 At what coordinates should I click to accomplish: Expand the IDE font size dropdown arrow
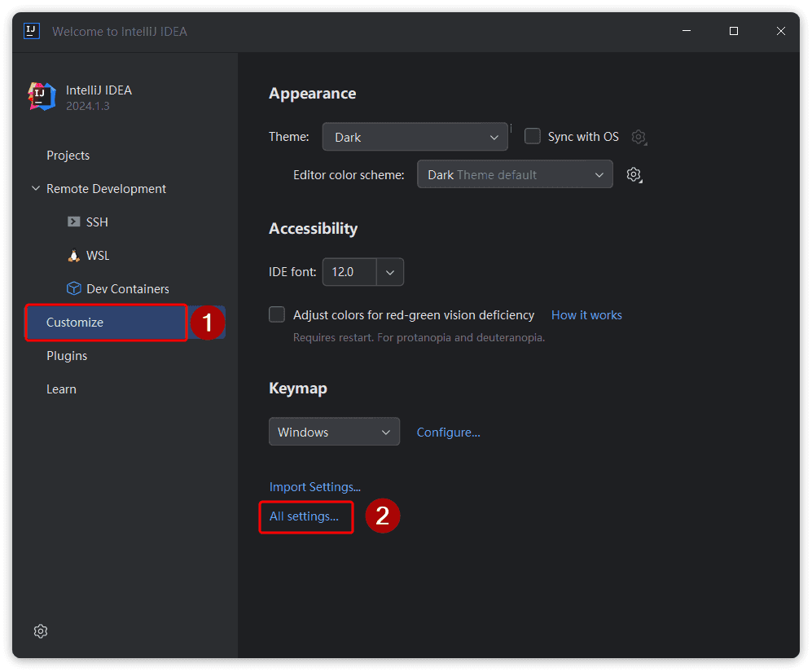coord(390,272)
